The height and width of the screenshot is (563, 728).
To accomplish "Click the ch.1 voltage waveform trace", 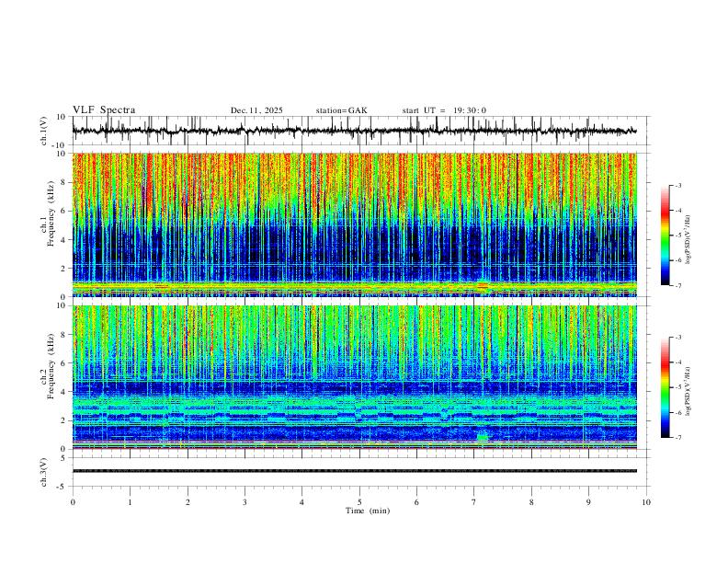I will pyautogui.click(x=354, y=131).
